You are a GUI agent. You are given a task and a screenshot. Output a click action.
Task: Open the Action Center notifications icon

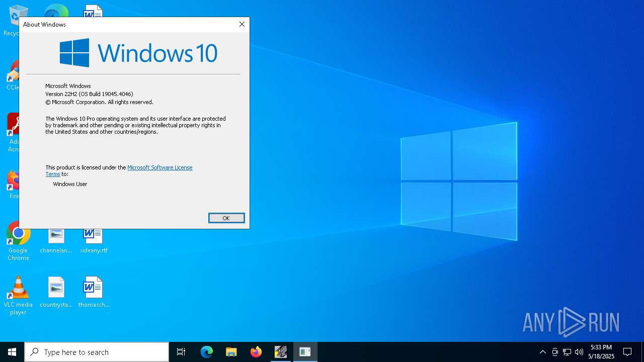tap(627, 352)
